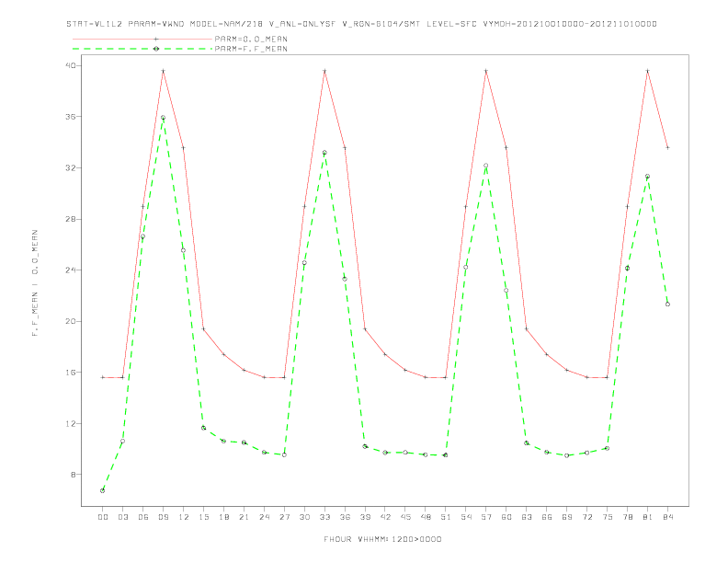The image size is (728, 563).
Task: Click the x-axis tick label 51
Action: (x=446, y=517)
